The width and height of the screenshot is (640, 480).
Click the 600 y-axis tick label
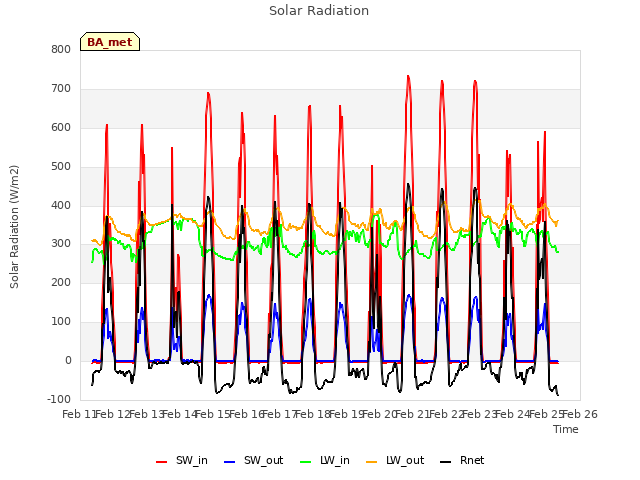tap(61, 127)
